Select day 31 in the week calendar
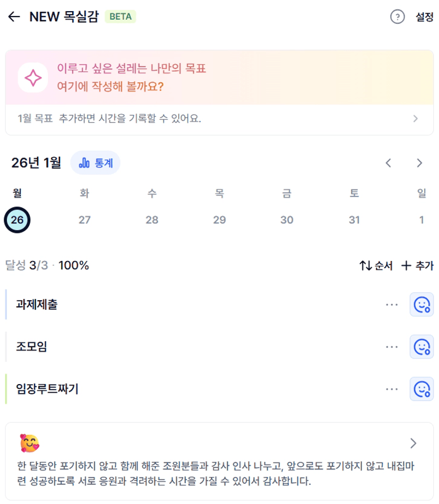Screen dimensions: 439x504 (x=354, y=220)
